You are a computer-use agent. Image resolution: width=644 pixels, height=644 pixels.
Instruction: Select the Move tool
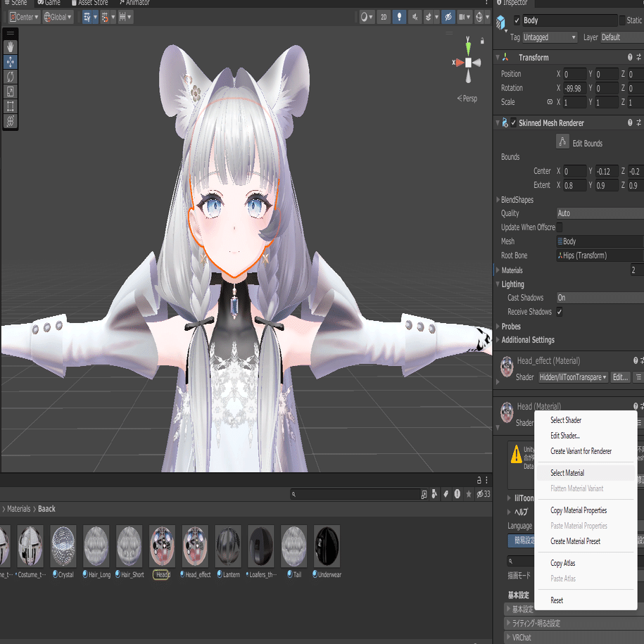(x=11, y=62)
